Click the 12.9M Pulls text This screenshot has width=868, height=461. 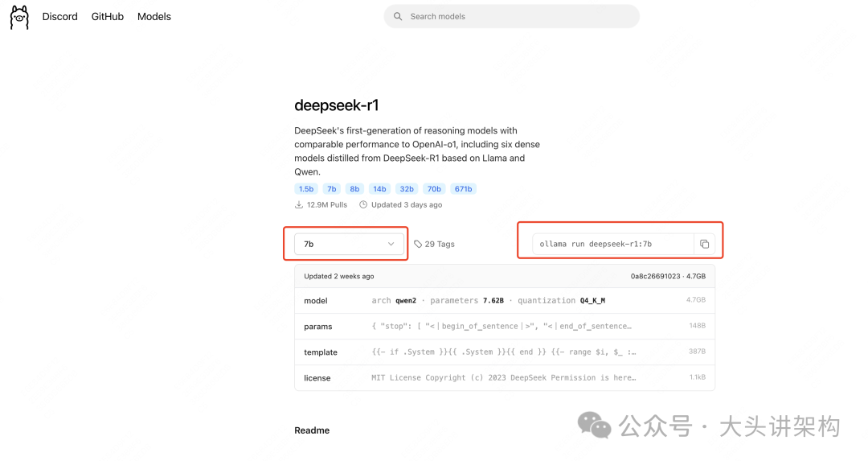tap(326, 204)
